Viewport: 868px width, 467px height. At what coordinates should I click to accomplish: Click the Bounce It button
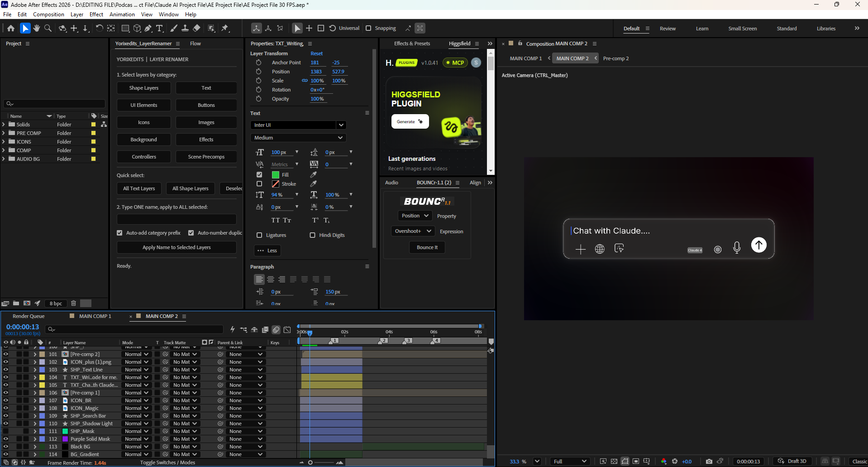click(x=427, y=247)
